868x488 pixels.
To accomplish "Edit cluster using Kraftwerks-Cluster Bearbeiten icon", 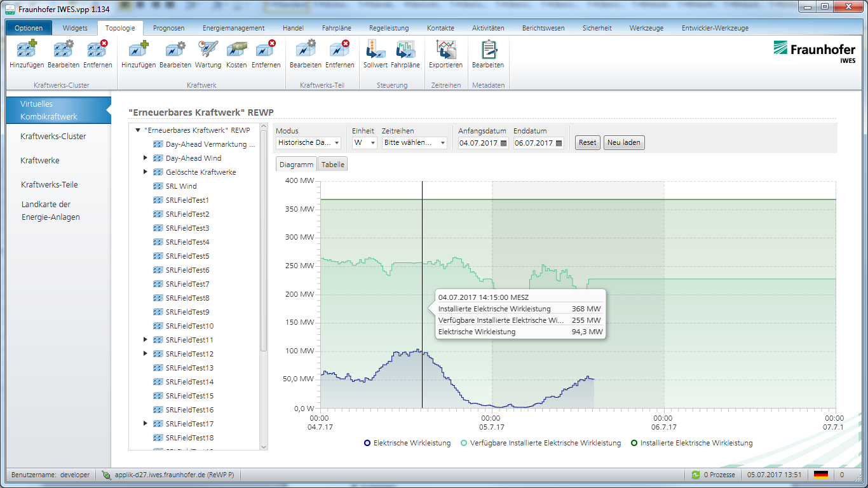I will [64, 50].
